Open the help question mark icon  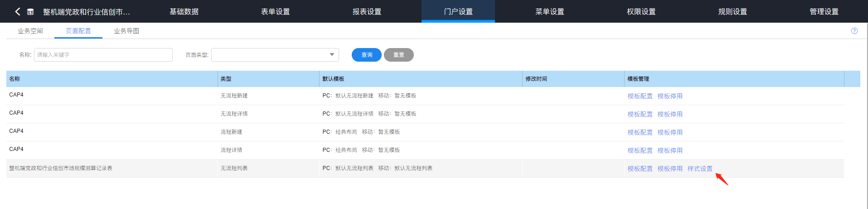click(x=854, y=31)
